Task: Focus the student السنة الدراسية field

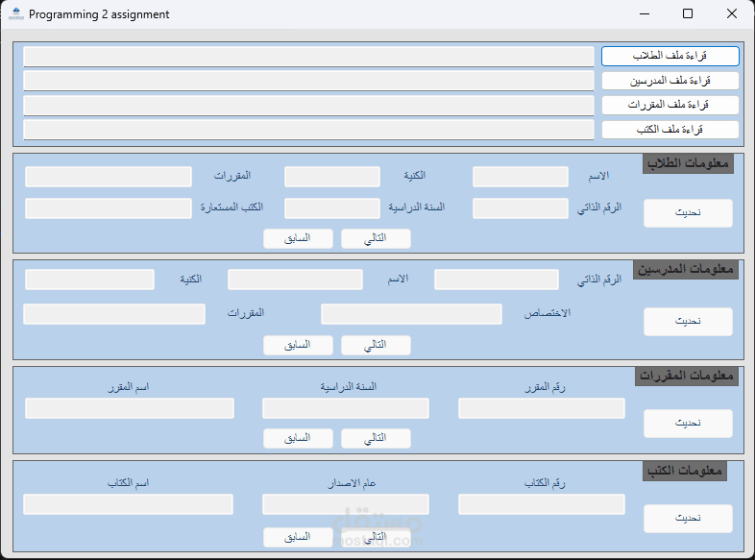Action: coord(332,208)
